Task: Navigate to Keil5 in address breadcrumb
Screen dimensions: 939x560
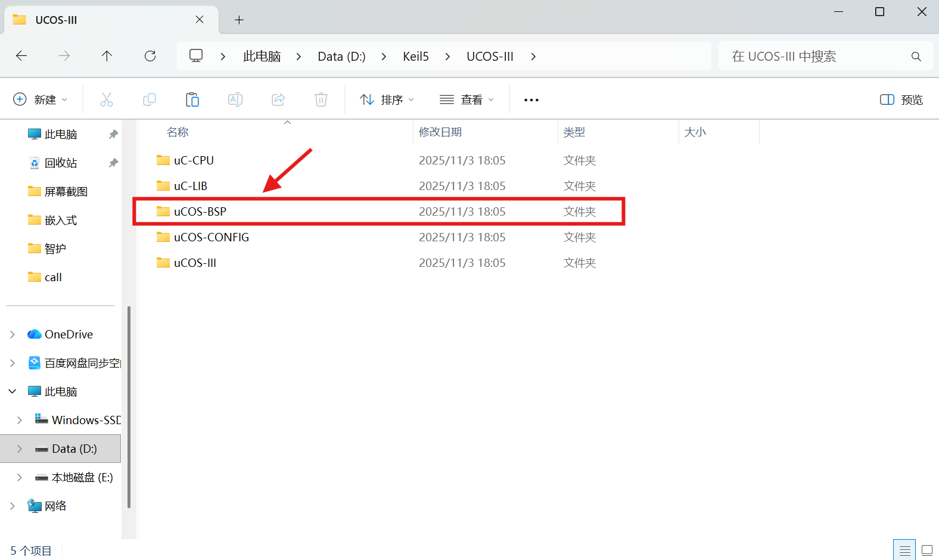Action: pos(416,56)
